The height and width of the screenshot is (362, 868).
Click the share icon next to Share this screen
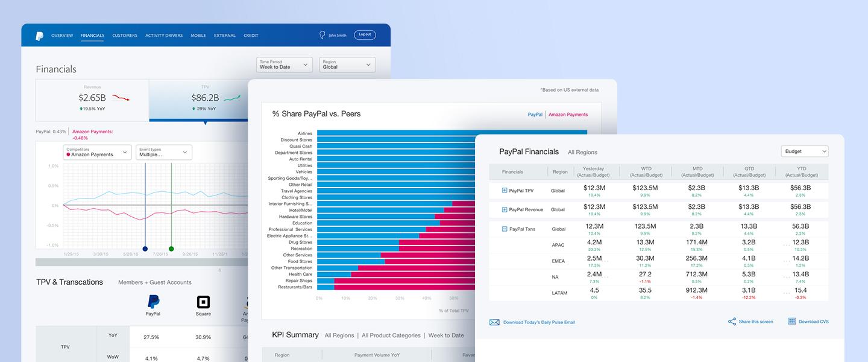click(732, 322)
